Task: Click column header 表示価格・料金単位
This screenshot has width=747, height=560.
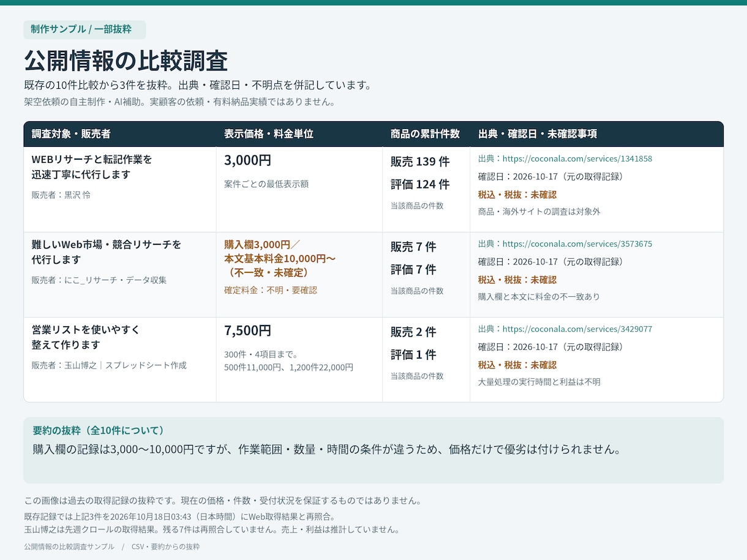Action: 269,134
